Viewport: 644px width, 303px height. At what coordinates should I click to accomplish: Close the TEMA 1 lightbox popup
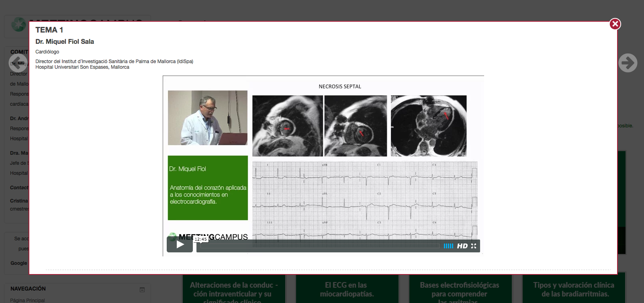[x=615, y=24]
